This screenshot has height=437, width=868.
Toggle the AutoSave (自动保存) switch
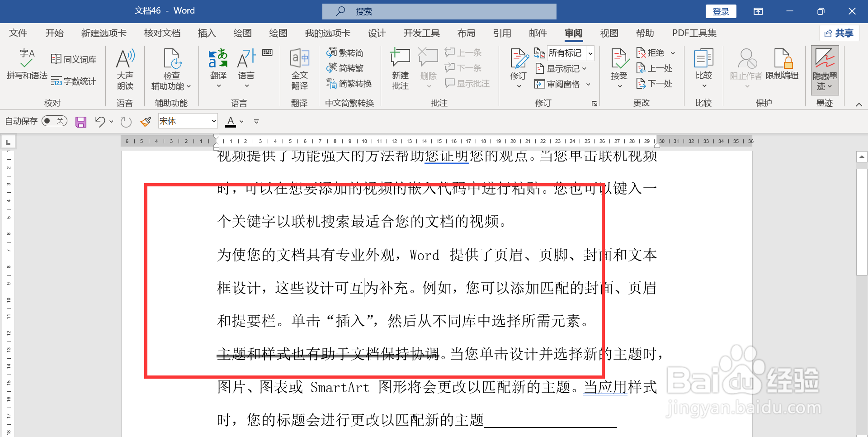(x=54, y=121)
